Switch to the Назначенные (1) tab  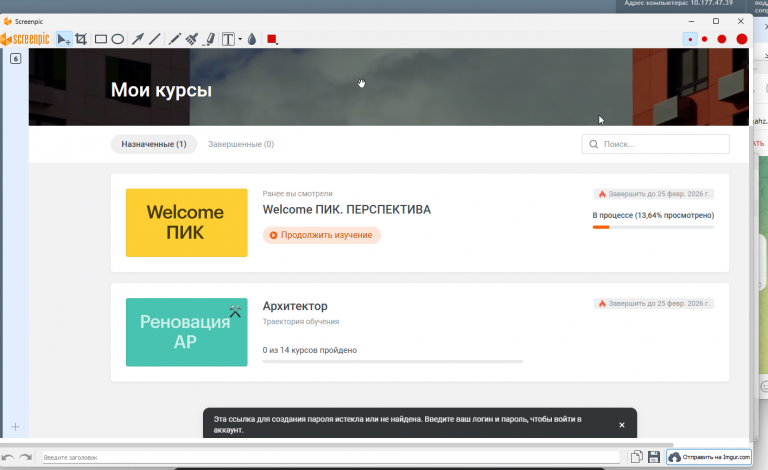(x=154, y=144)
